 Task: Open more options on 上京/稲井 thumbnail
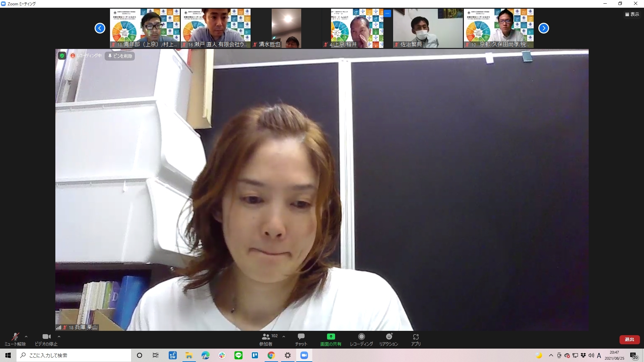(387, 13)
